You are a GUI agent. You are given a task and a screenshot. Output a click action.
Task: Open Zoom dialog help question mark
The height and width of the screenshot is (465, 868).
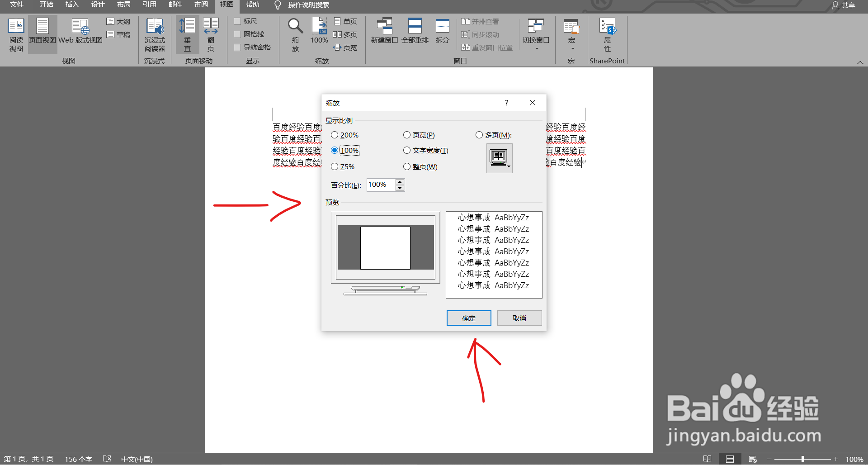[x=507, y=103]
